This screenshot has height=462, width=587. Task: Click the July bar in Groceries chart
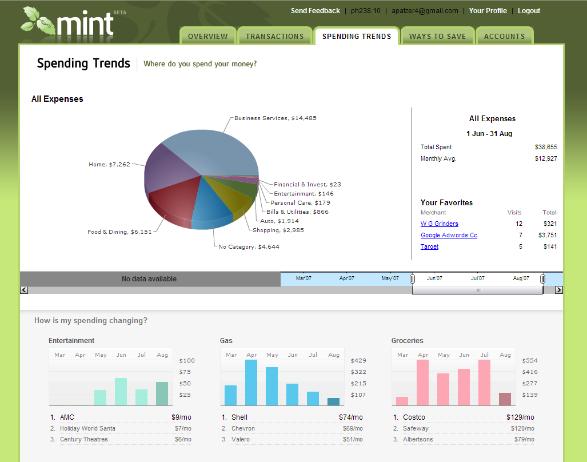484,383
